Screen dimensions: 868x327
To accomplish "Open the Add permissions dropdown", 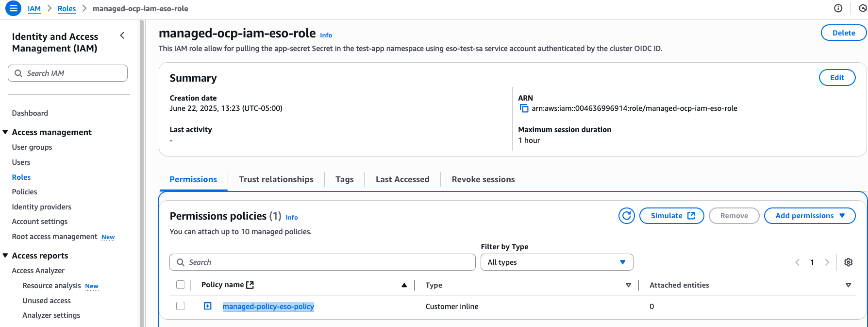I will (809, 216).
